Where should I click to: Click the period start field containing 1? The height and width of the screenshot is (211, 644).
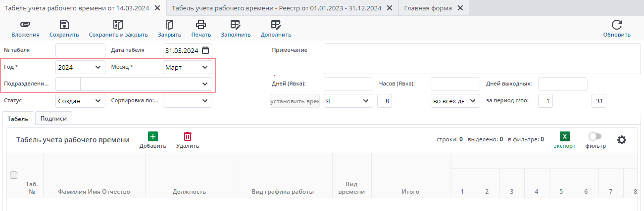click(x=545, y=101)
